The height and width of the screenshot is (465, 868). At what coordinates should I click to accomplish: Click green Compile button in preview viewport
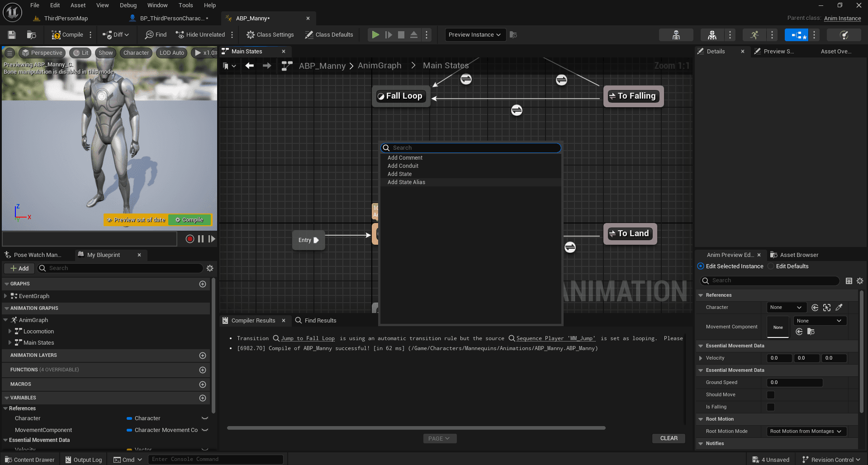[x=190, y=220]
